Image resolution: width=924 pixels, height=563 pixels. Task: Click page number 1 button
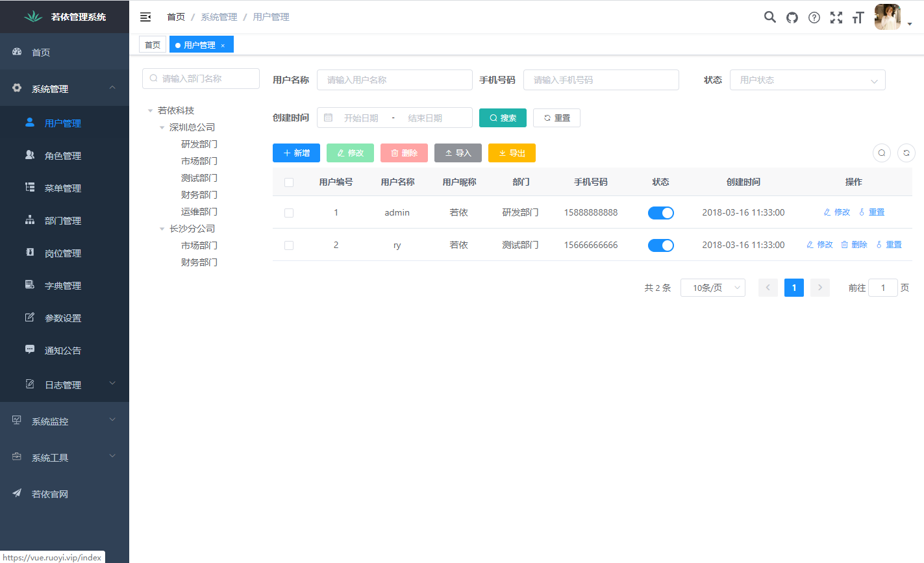click(794, 288)
